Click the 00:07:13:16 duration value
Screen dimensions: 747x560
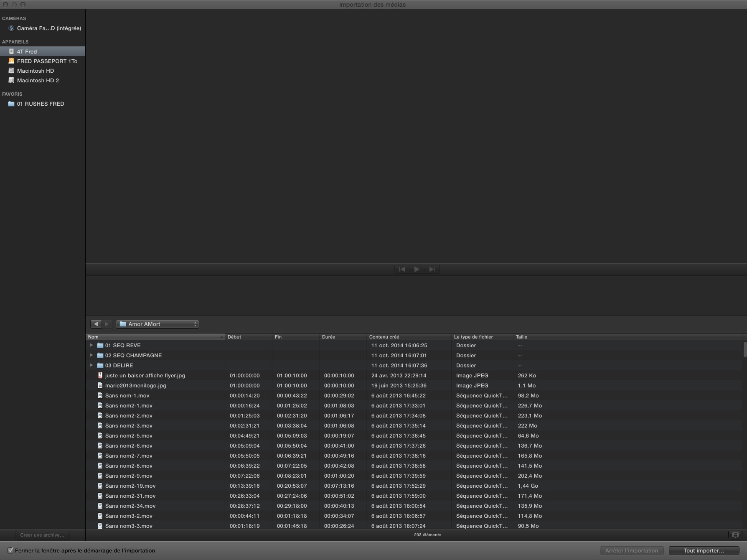[x=339, y=486]
